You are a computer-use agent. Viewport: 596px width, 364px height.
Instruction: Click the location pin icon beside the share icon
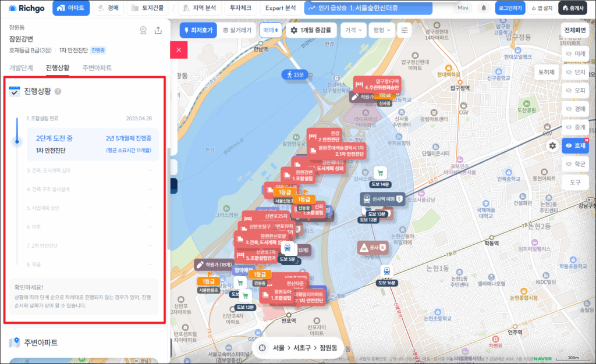click(143, 31)
